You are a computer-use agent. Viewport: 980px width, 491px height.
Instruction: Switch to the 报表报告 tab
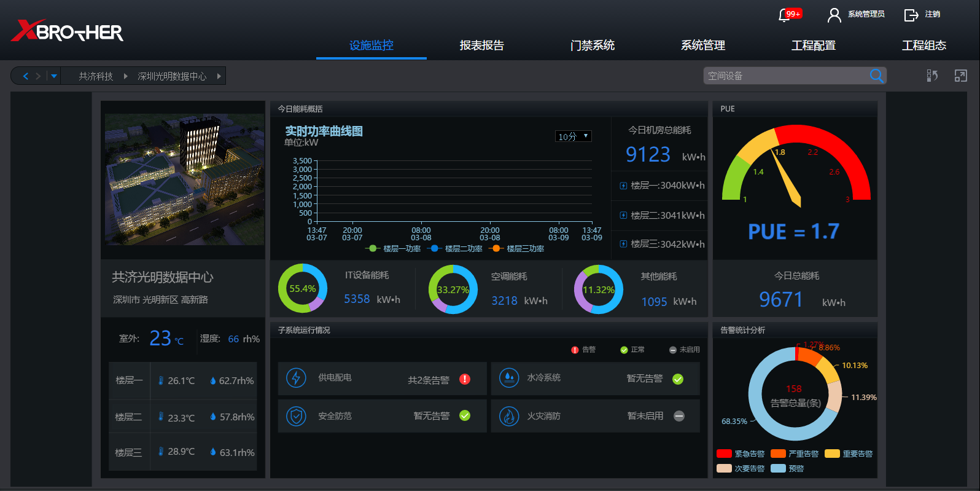481,45
